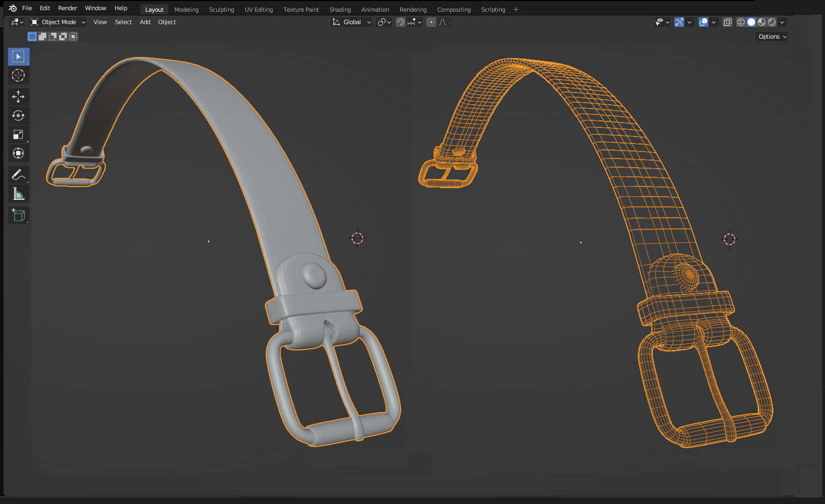Open the Blender logo menu
Viewport: 825px width, 504px height.
point(12,8)
